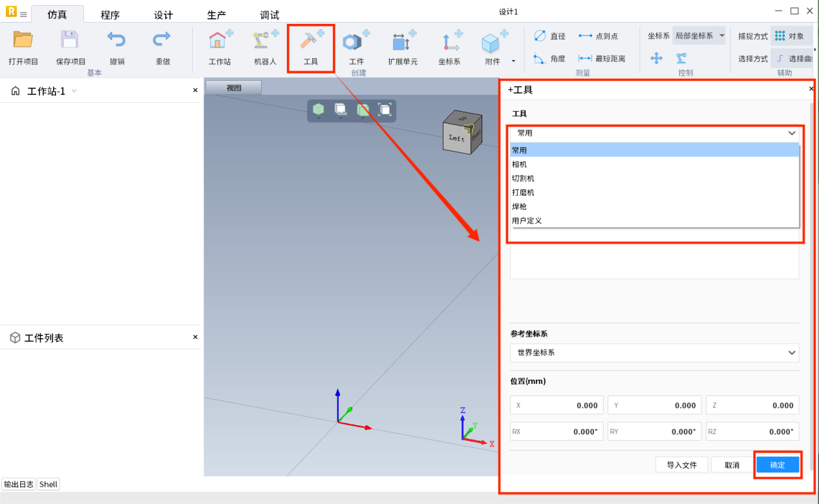Click the 导入文件 import button

681,465
